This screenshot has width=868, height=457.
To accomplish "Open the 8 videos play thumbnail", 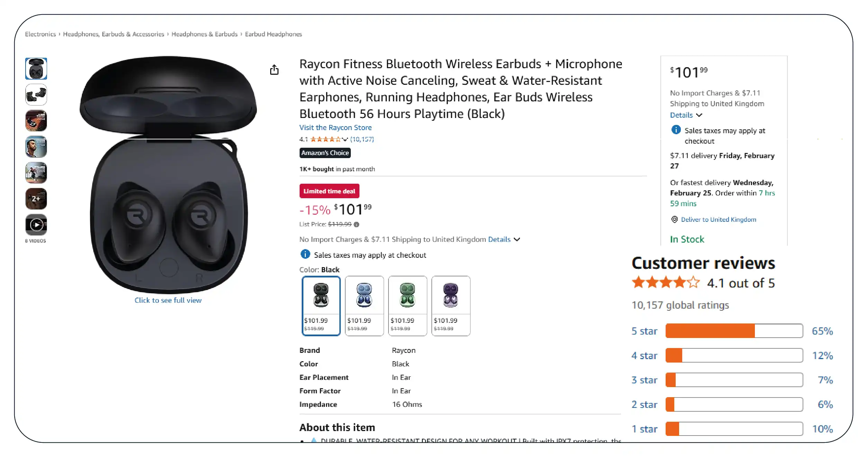I will tap(36, 225).
